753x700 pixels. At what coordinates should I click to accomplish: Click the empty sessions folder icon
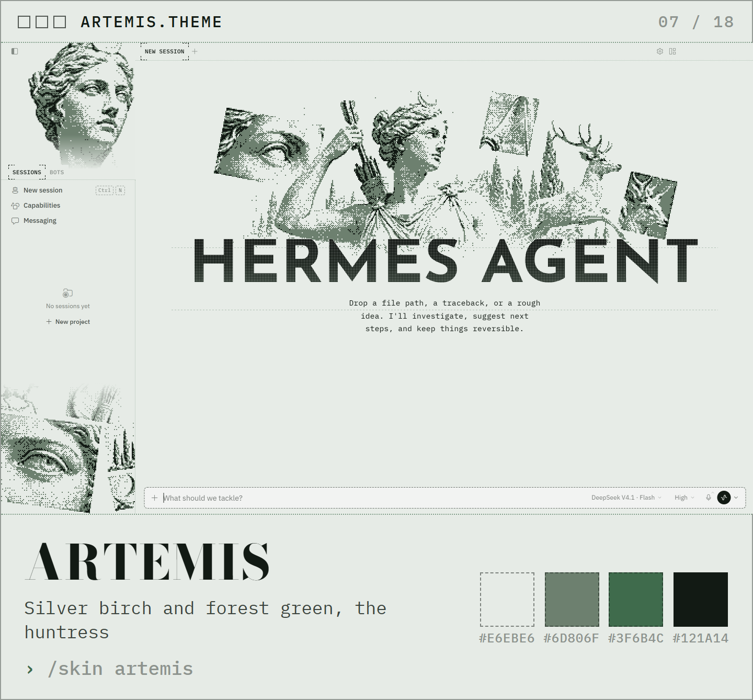point(68,293)
